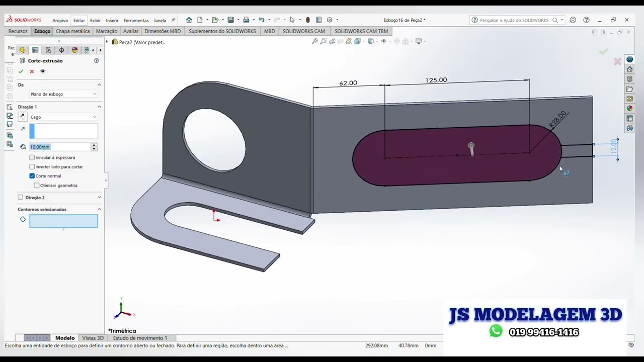
Task: Open the Editar menu
Action: [79, 21]
